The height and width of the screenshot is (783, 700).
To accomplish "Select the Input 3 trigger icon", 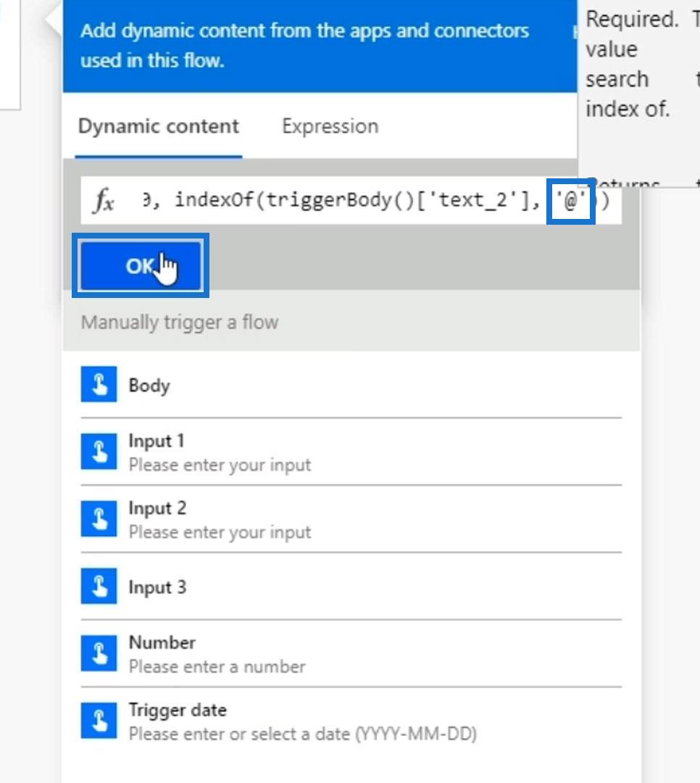I will (x=99, y=586).
